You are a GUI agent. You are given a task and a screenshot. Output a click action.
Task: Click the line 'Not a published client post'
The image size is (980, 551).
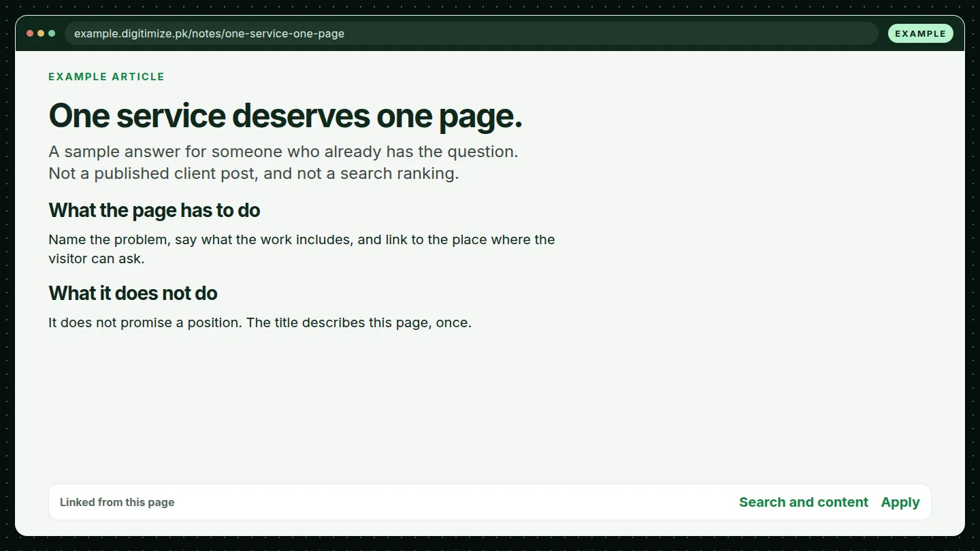tap(254, 173)
